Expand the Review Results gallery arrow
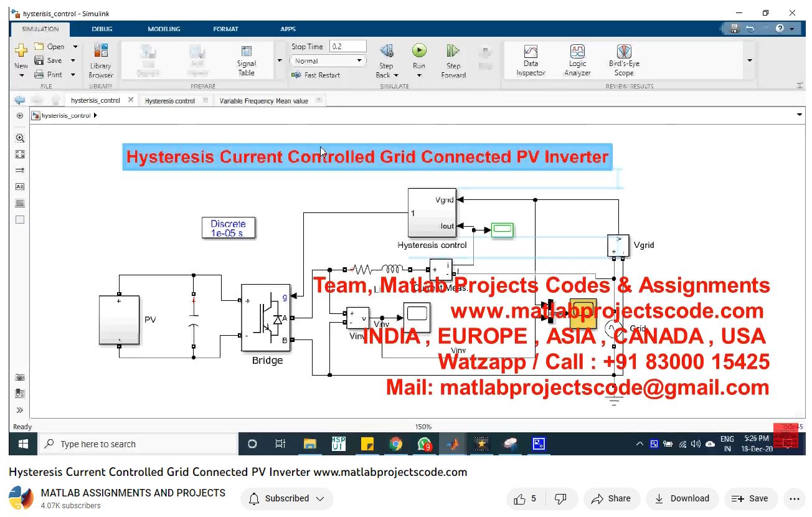This screenshot has height=517, width=812. [750, 60]
